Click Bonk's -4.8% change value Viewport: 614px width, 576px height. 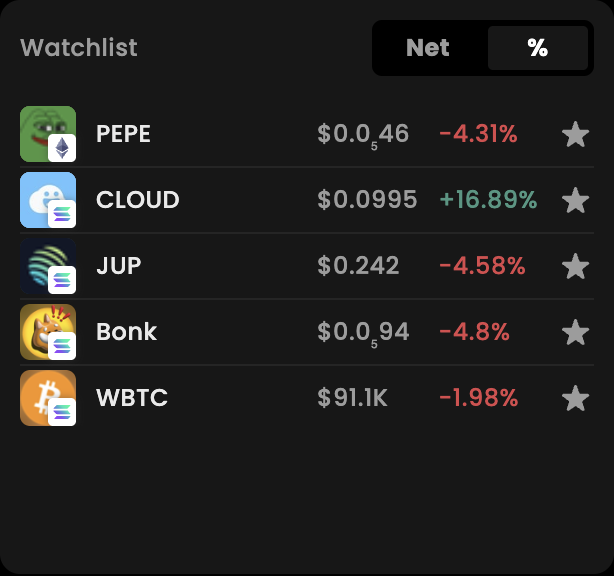(474, 332)
